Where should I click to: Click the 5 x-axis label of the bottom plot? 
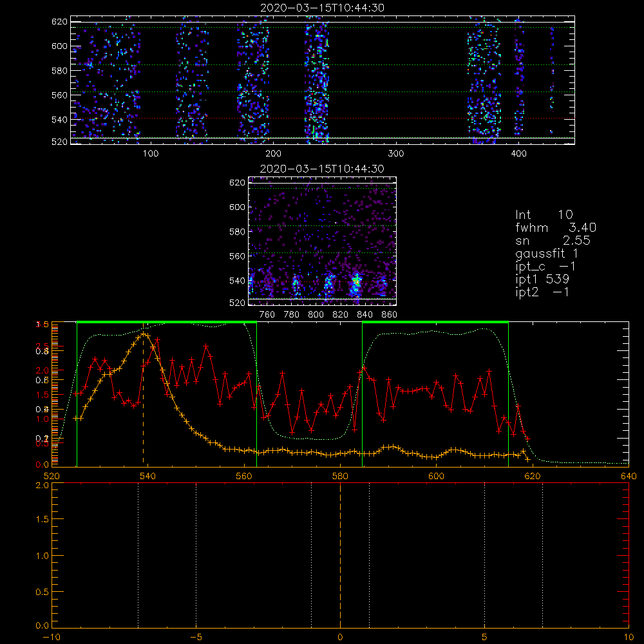click(x=485, y=637)
